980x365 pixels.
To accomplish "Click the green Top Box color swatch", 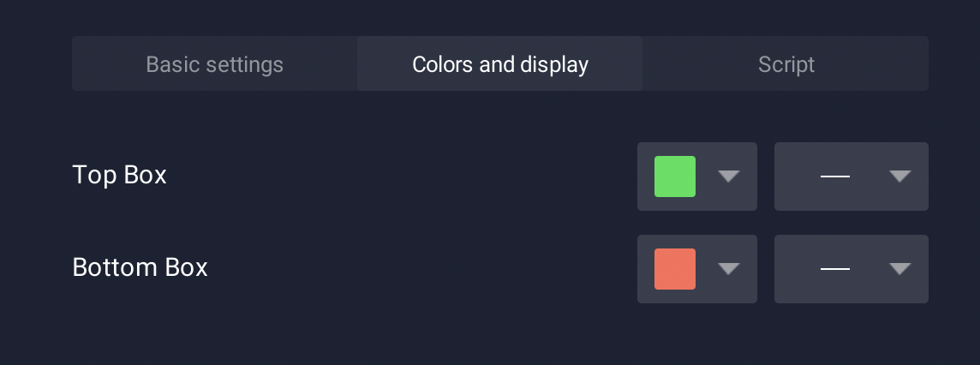I will [x=675, y=177].
